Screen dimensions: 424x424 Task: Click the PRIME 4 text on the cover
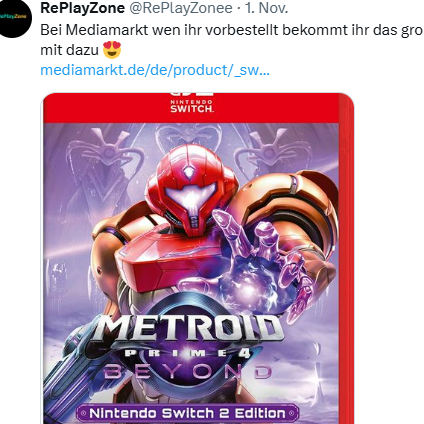click(187, 353)
